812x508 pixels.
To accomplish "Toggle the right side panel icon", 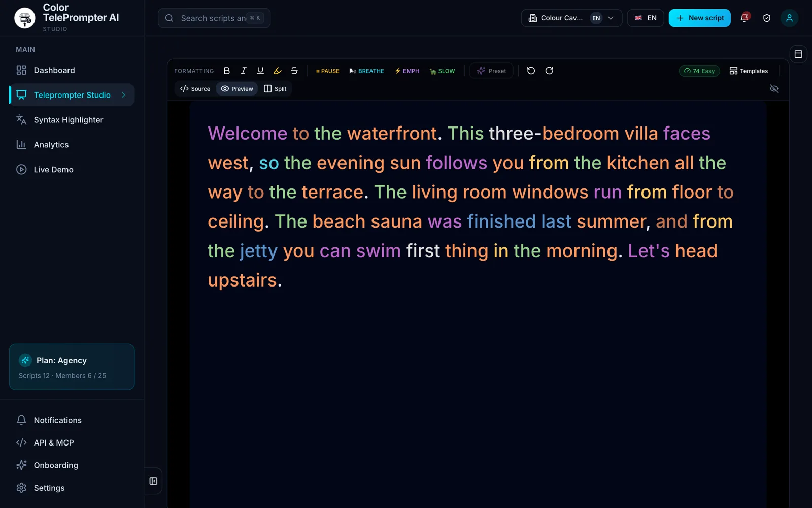I will tap(798, 54).
